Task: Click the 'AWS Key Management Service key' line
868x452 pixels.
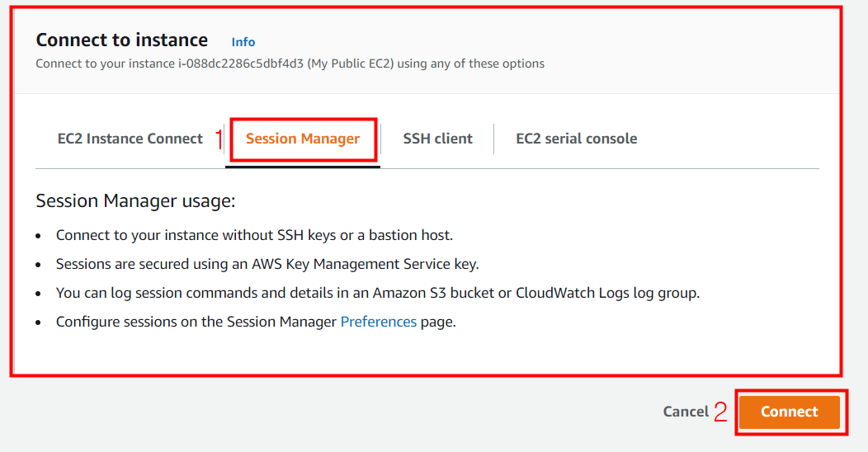Action: pos(267,264)
